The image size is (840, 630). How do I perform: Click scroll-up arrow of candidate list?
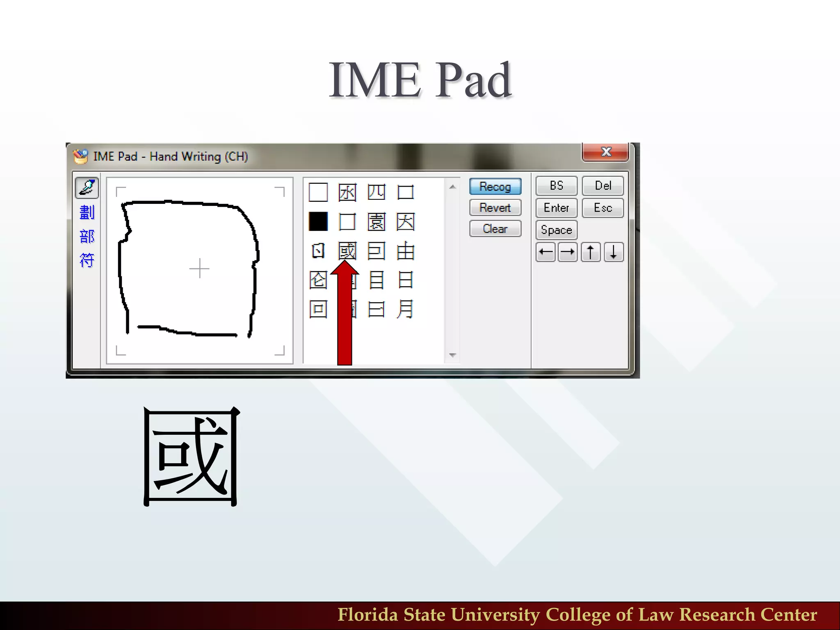coord(452,187)
